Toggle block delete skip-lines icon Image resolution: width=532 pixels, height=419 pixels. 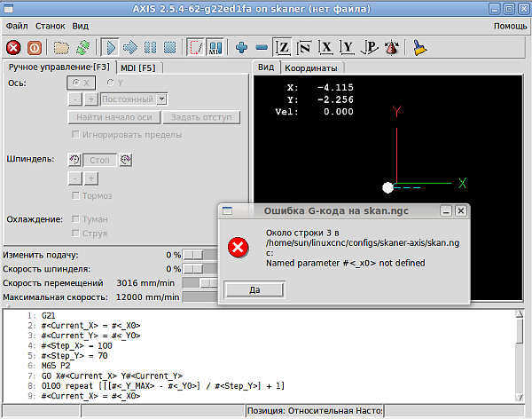pos(196,48)
